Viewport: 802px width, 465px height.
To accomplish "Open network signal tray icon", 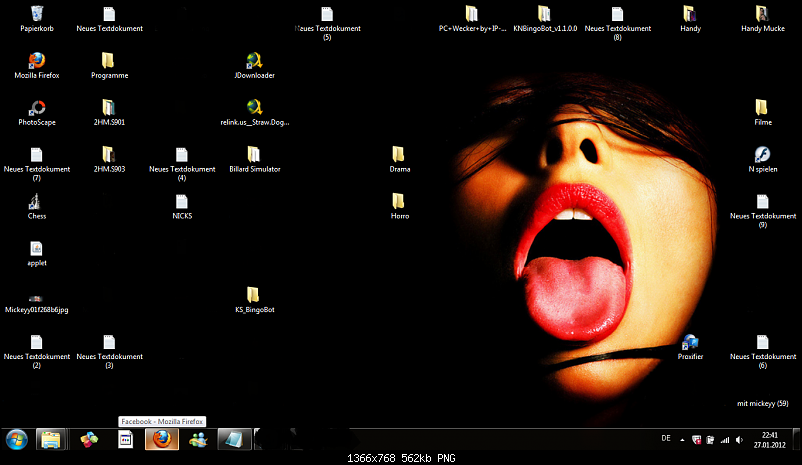I will pyautogui.click(x=725, y=440).
